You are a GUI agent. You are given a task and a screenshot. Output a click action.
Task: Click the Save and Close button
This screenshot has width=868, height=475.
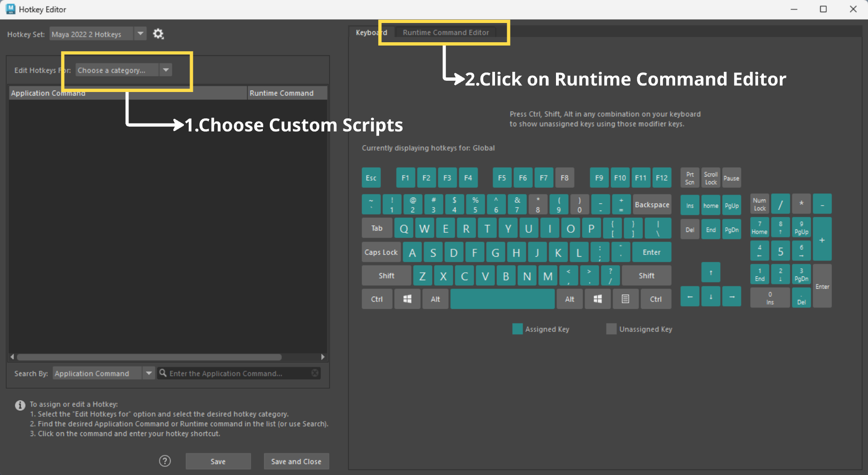coord(296,461)
